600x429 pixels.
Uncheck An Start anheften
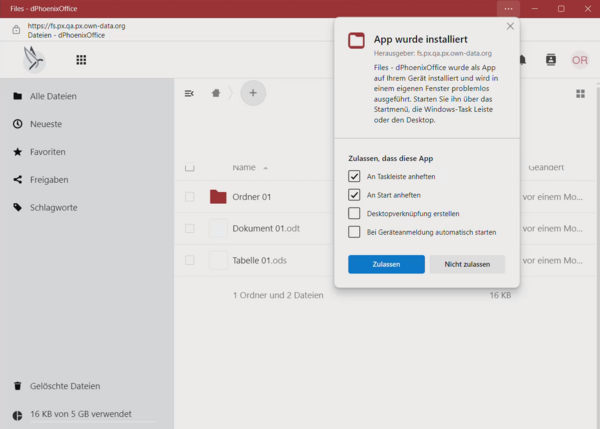pyautogui.click(x=354, y=195)
